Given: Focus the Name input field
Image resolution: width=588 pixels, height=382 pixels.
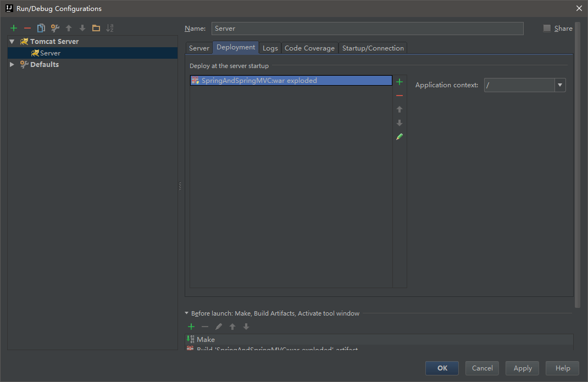Looking at the screenshot, I should 368,29.
